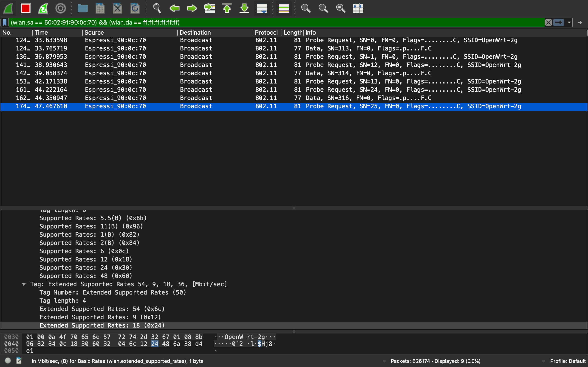Open the filter bookmark menu
Image resolution: width=588 pixels, height=367 pixels.
tap(5, 22)
